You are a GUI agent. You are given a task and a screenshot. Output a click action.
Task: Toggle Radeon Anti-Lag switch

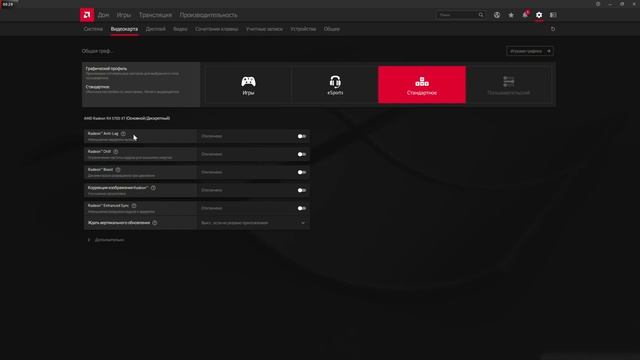click(x=302, y=136)
